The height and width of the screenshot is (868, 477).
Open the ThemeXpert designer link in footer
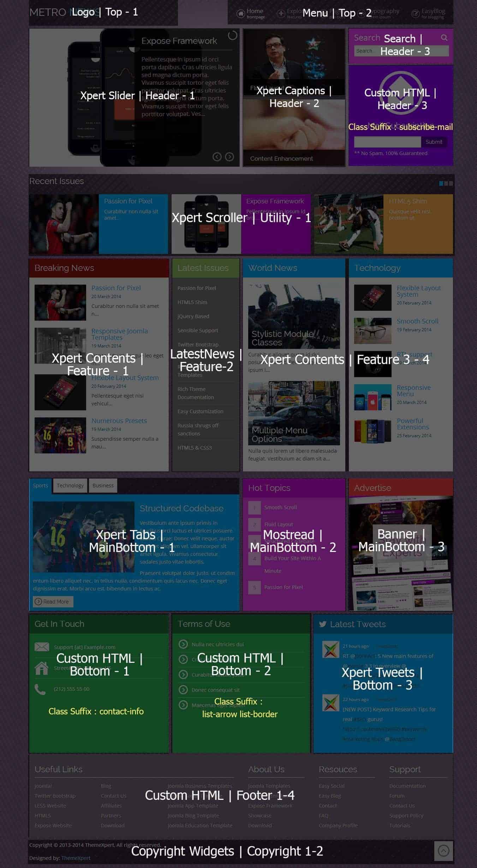(76, 858)
